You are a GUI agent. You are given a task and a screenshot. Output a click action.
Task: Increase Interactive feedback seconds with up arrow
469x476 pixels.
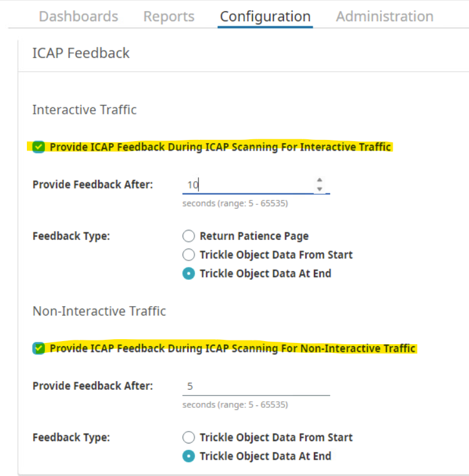point(320,180)
